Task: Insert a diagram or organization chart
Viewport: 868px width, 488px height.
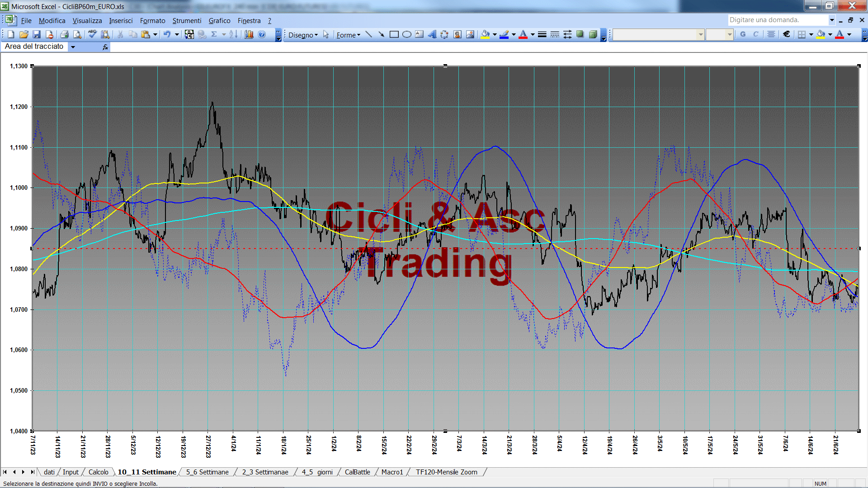Action: 444,34
